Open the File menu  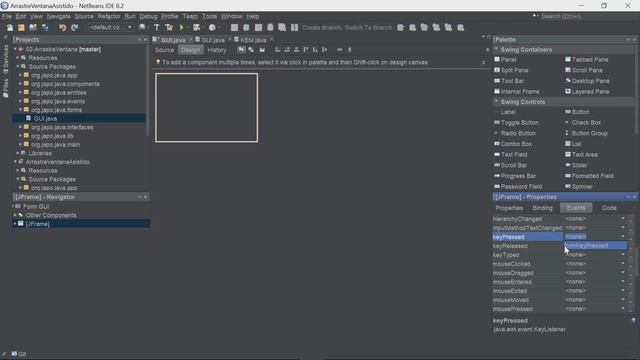pyautogui.click(x=7, y=16)
